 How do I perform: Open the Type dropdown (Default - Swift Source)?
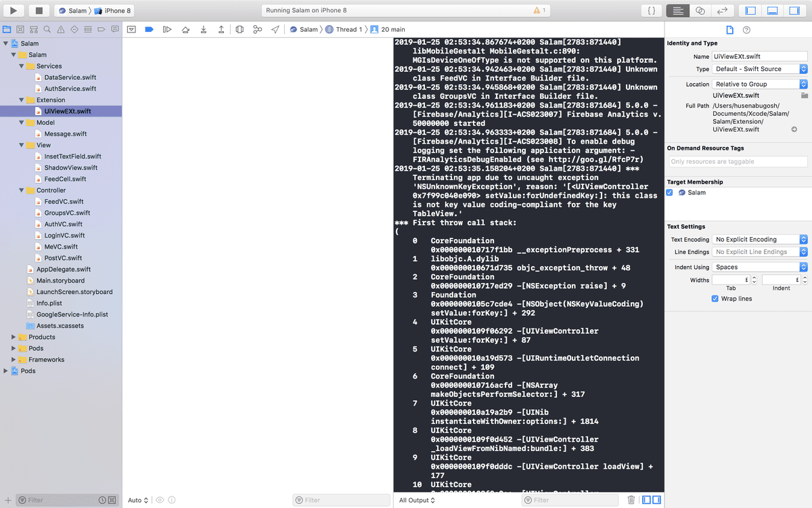click(760, 69)
